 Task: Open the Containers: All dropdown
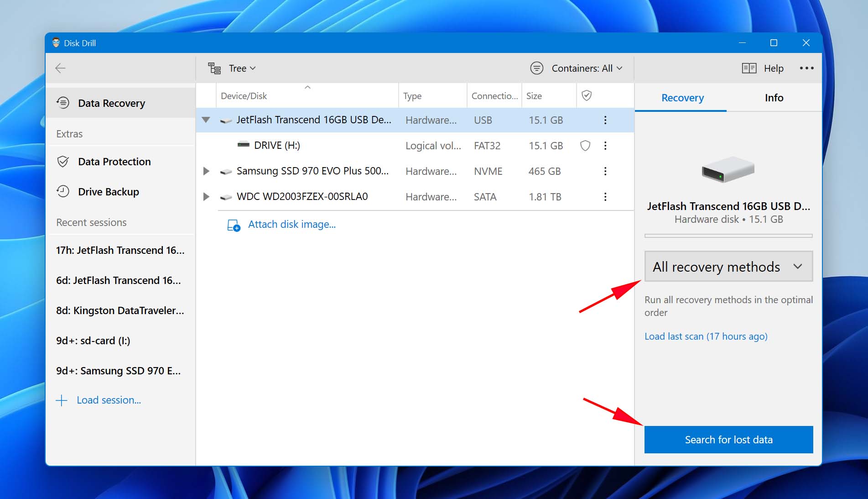[x=577, y=68]
